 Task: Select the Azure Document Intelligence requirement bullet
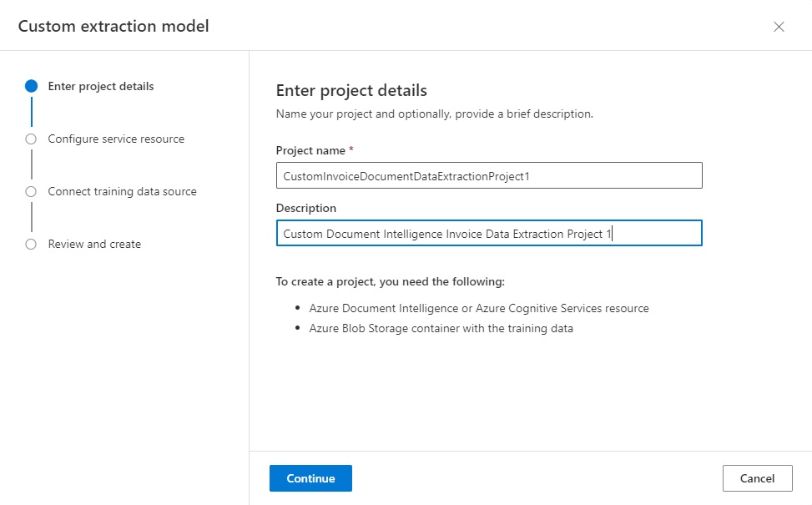point(479,308)
